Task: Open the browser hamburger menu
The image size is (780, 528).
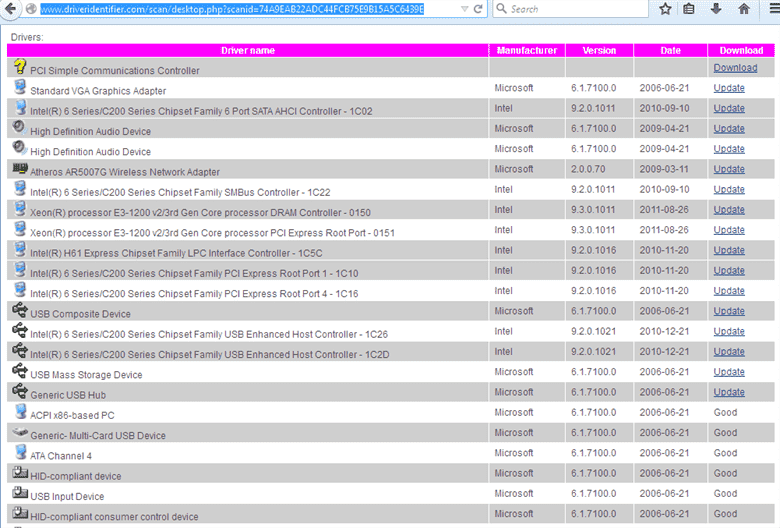Action: click(x=774, y=8)
